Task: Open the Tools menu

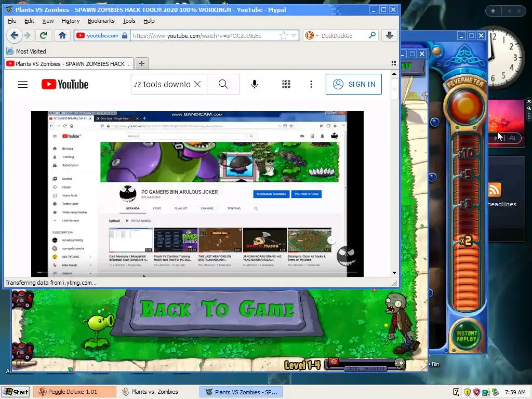Action: 129,21
